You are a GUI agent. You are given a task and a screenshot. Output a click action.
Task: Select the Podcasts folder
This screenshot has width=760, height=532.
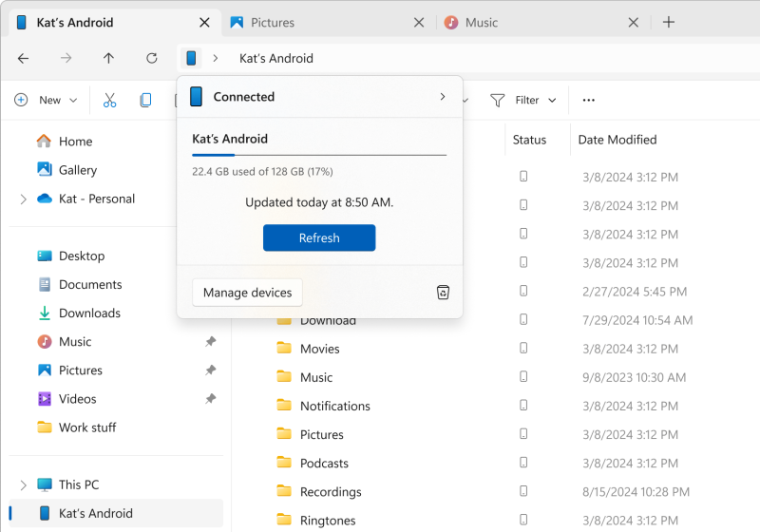[324, 463]
